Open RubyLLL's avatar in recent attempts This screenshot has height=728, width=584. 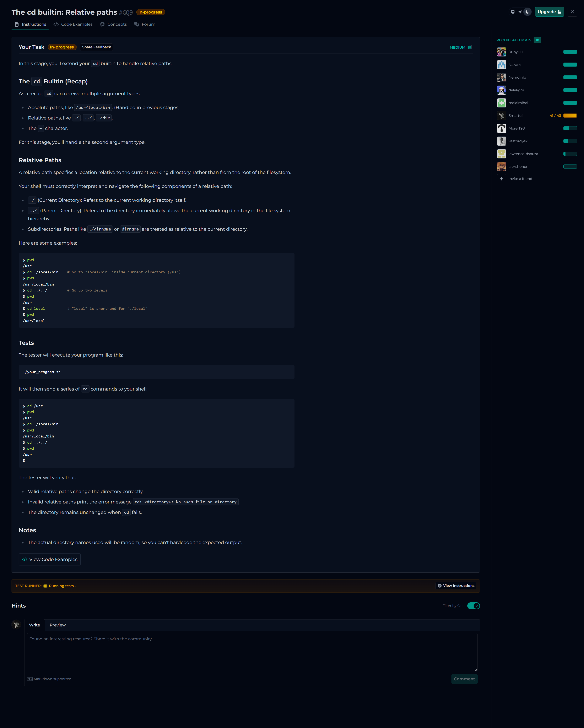(501, 52)
